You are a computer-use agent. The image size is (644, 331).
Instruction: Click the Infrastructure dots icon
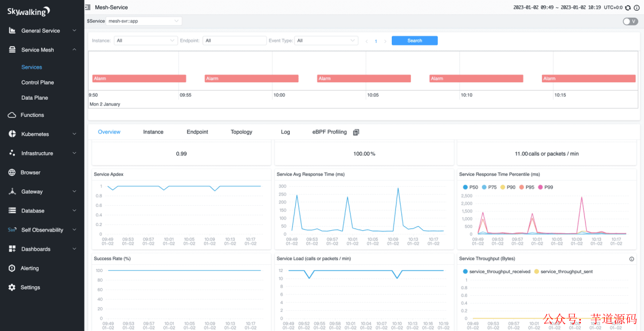[12, 153]
